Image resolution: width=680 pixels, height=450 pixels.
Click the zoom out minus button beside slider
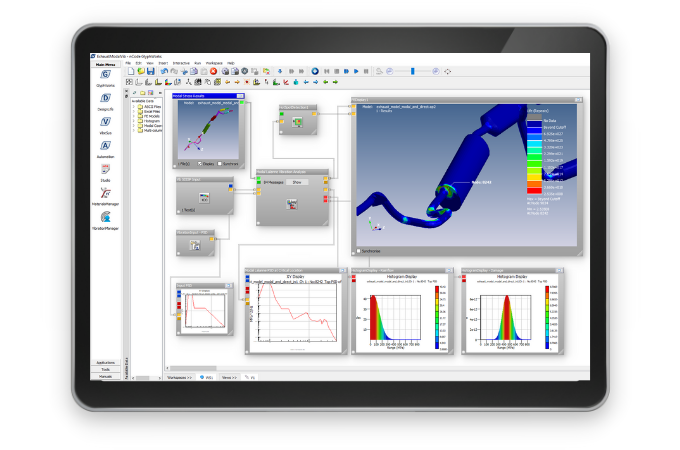[389, 71]
